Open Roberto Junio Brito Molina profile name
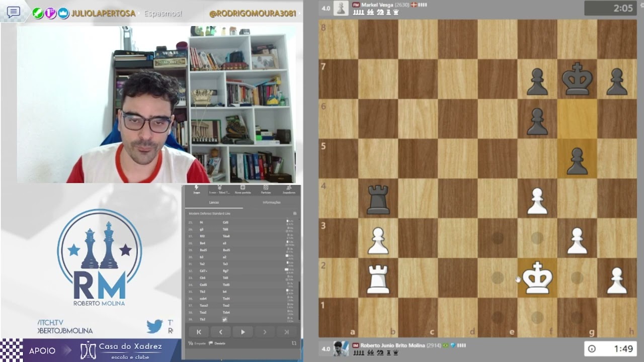 (392, 345)
